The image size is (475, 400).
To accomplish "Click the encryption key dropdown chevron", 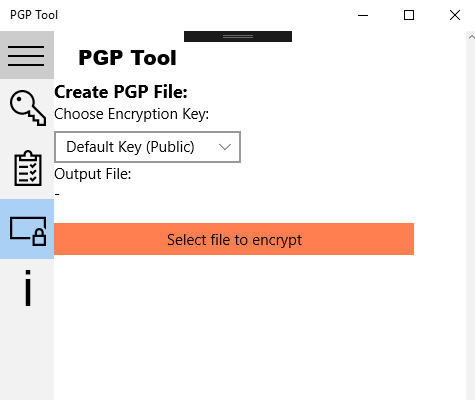I will click(x=225, y=147).
